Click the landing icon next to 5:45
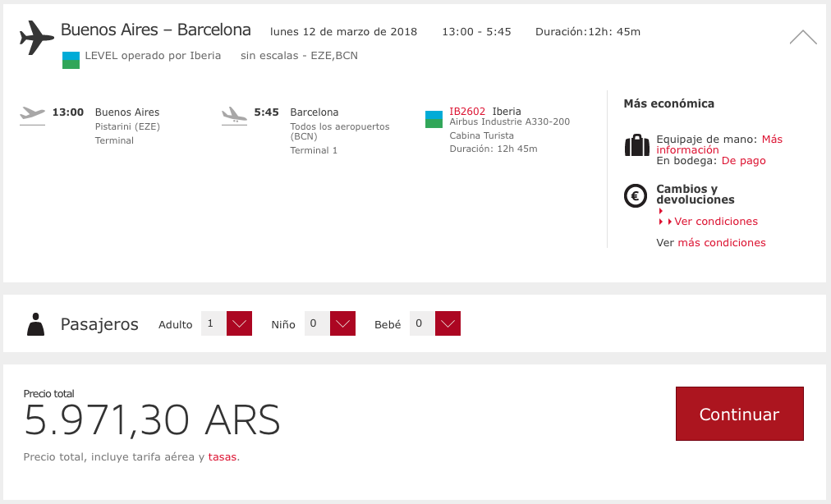 [234, 116]
